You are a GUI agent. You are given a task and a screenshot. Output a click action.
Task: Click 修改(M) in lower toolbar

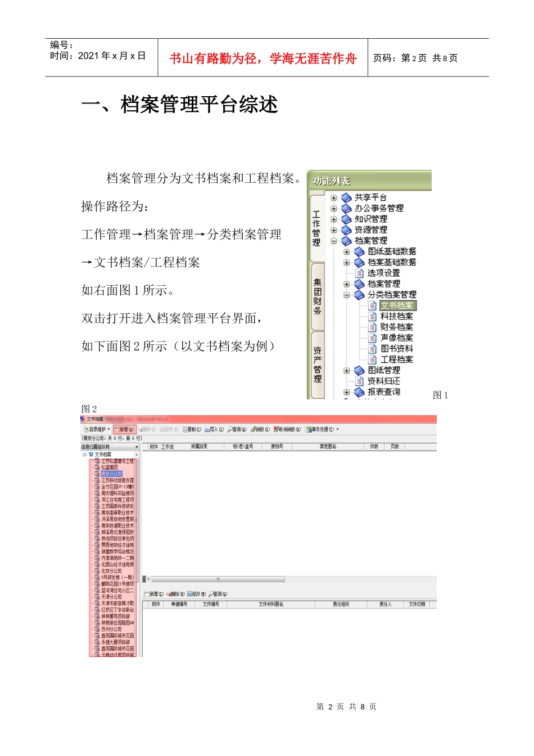coord(197,594)
